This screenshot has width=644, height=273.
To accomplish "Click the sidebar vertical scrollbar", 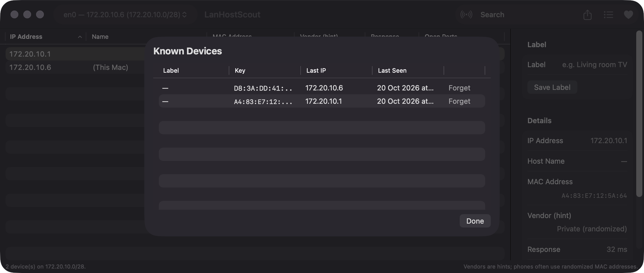I will tap(639, 114).
